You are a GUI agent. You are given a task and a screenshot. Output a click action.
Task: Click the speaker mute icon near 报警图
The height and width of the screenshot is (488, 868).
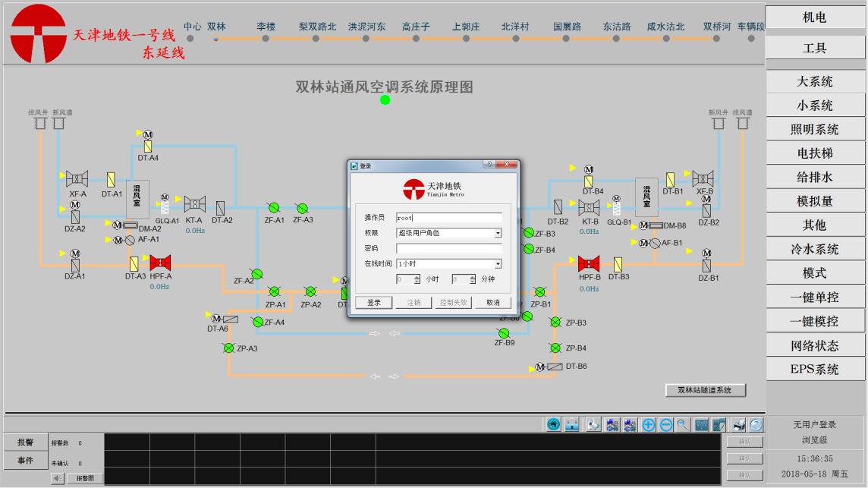(58, 478)
